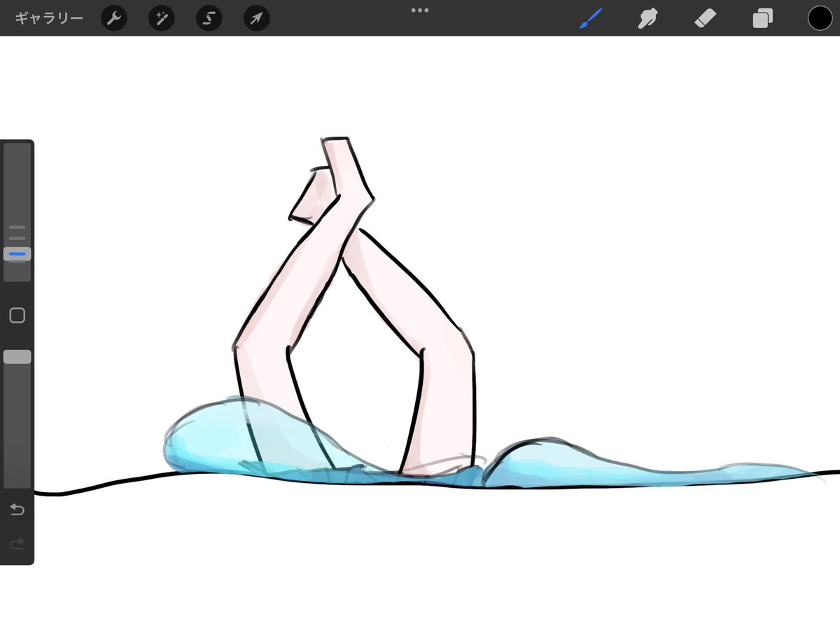This screenshot has height=630, width=840.
Task: Open the black color swatch picker
Action: [820, 18]
